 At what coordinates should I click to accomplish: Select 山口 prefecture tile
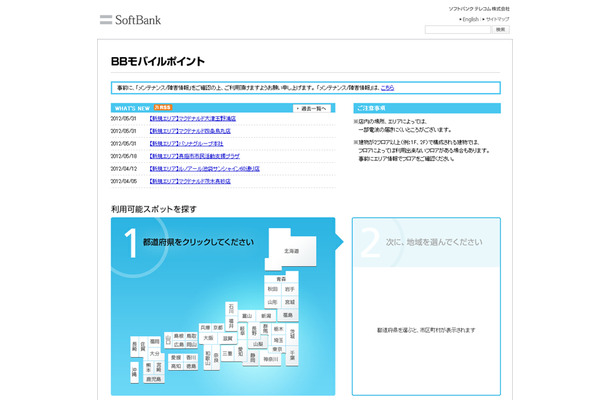[168, 340]
